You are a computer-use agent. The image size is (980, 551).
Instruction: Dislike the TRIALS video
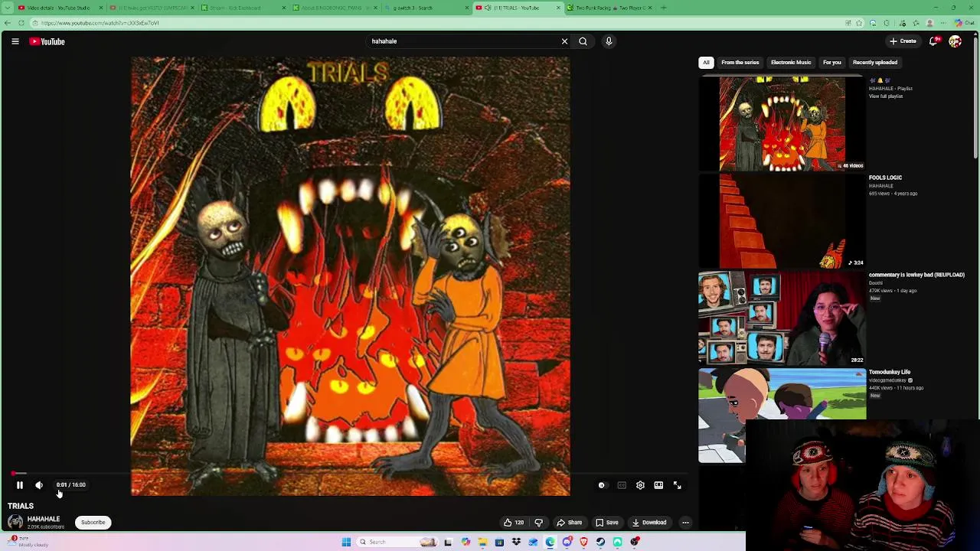[x=538, y=523]
